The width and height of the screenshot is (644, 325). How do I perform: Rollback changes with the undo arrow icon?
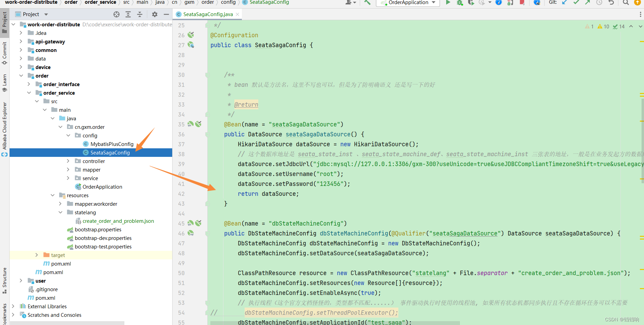[611, 2]
